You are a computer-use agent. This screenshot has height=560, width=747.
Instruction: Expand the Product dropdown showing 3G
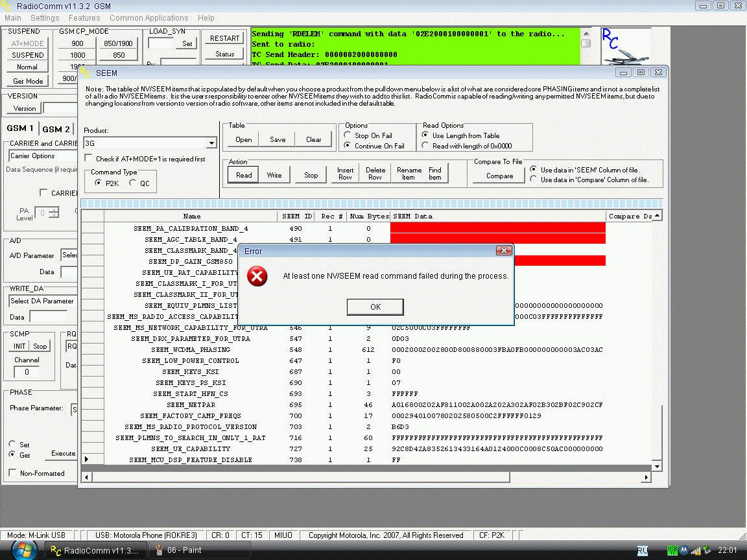211,143
